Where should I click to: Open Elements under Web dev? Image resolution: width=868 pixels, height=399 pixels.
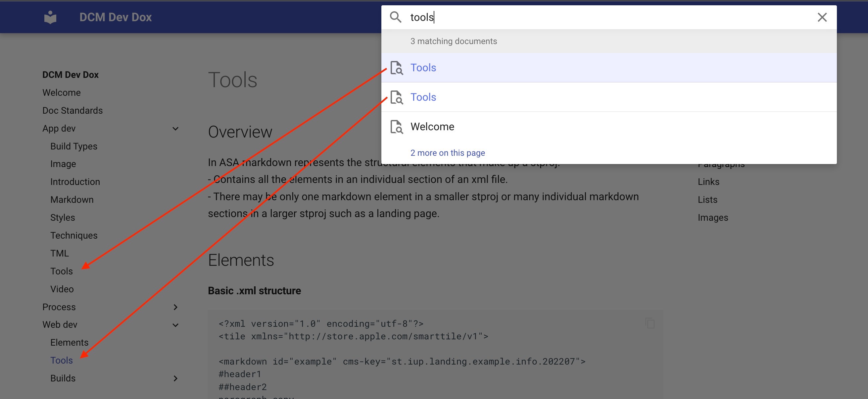[x=70, y=343]
